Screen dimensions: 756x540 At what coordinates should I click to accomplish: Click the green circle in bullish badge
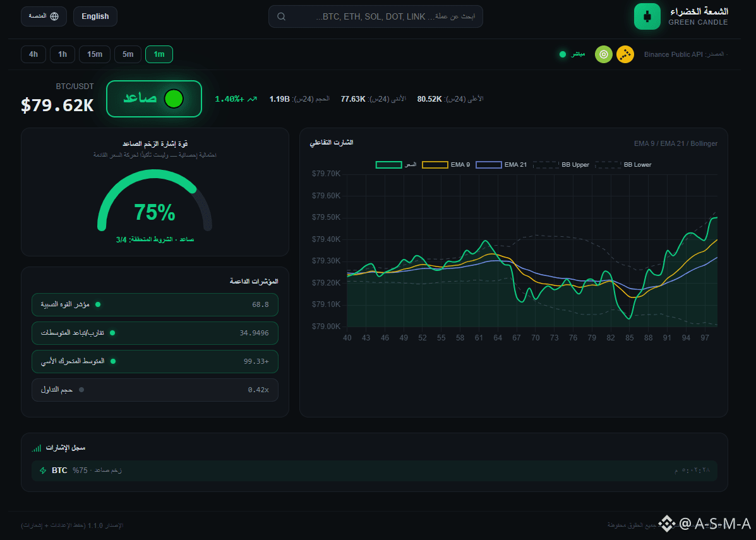(174, 99)
